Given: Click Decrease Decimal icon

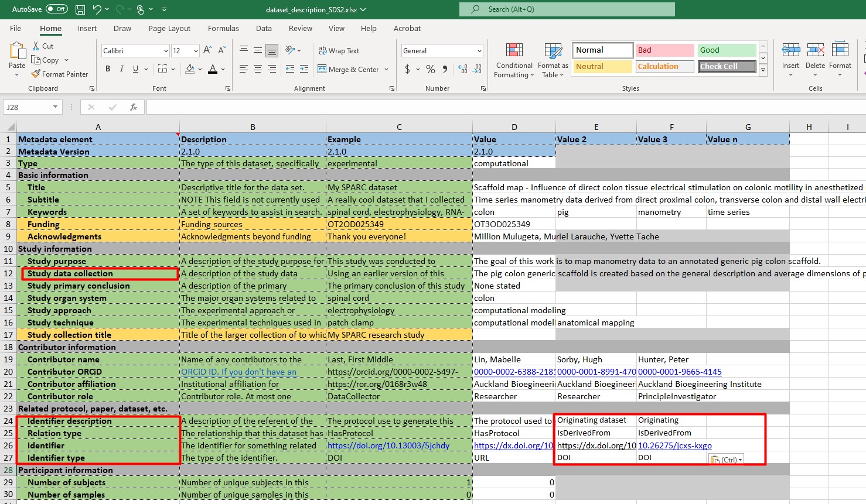Looking at the screenshot, I should point(478,69).
